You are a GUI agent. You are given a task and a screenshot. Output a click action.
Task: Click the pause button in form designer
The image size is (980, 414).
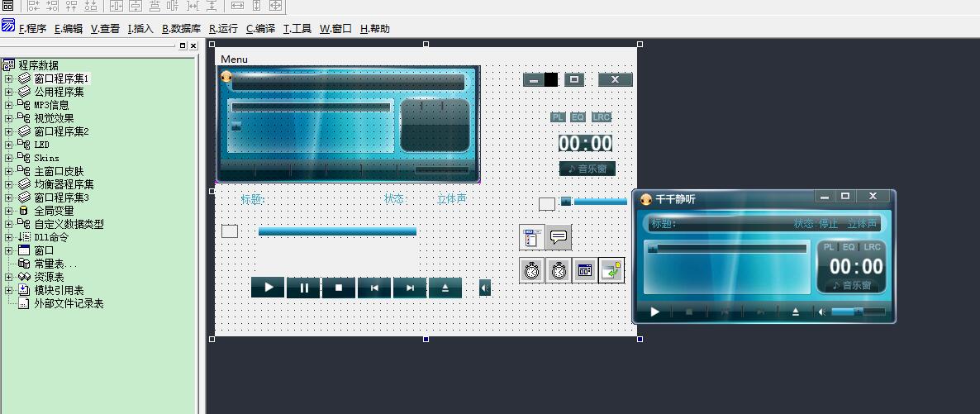pyautogui.click(x=303, y=288)
